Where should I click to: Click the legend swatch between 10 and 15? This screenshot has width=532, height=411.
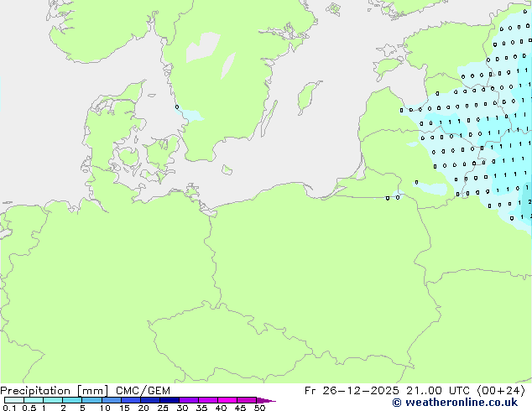coord(111,400)
